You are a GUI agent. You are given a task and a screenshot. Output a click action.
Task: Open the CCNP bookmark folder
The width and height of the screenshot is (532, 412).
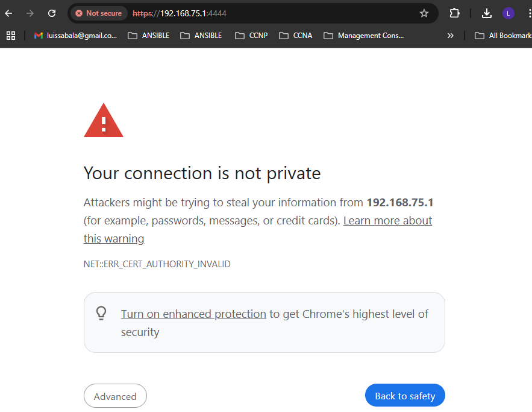pos(251,36)
